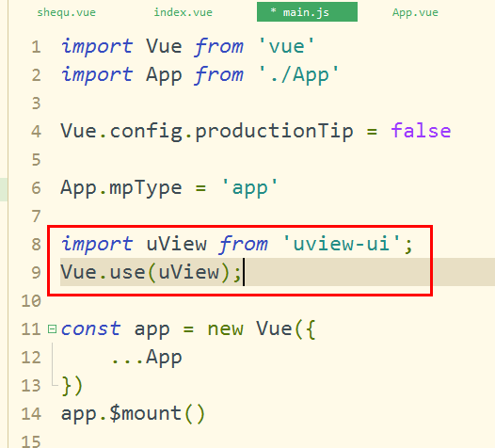The width and height of the screenshot is (495, 448).
Task: Click the uView identifier on line 8
Action: point(177,244)
